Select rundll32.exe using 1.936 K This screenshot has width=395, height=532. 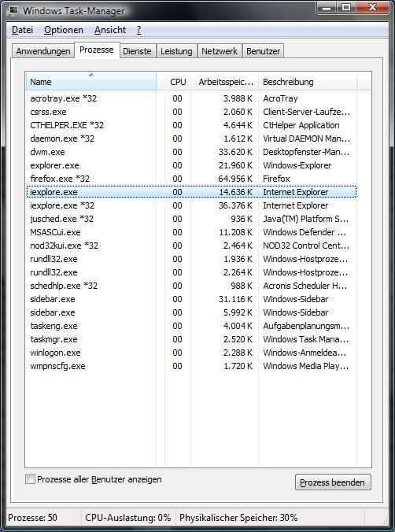click(191, 259)
